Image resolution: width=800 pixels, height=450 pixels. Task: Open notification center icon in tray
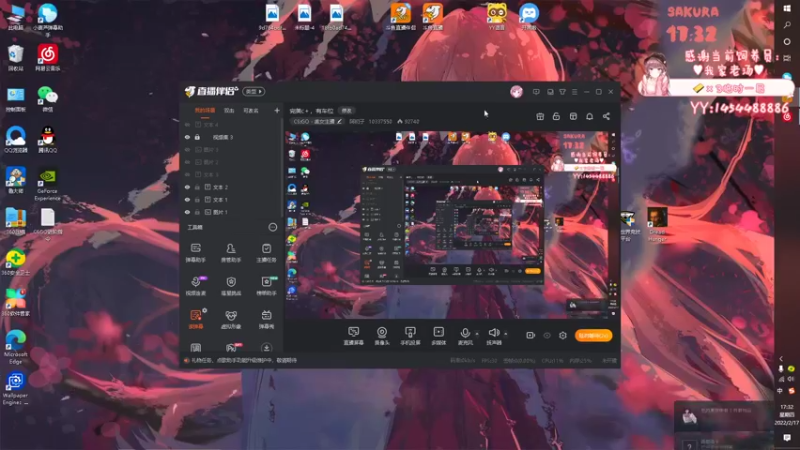(x=787, y=437)
